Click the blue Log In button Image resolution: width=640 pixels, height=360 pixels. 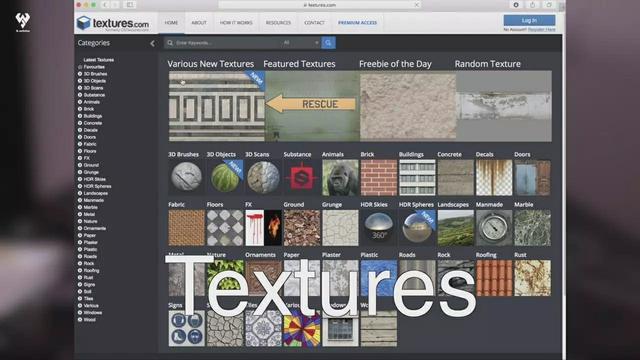(x=529, y=20)
